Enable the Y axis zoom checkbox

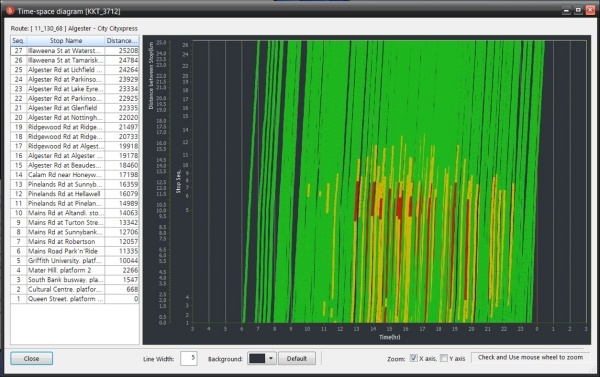point(444,358)
